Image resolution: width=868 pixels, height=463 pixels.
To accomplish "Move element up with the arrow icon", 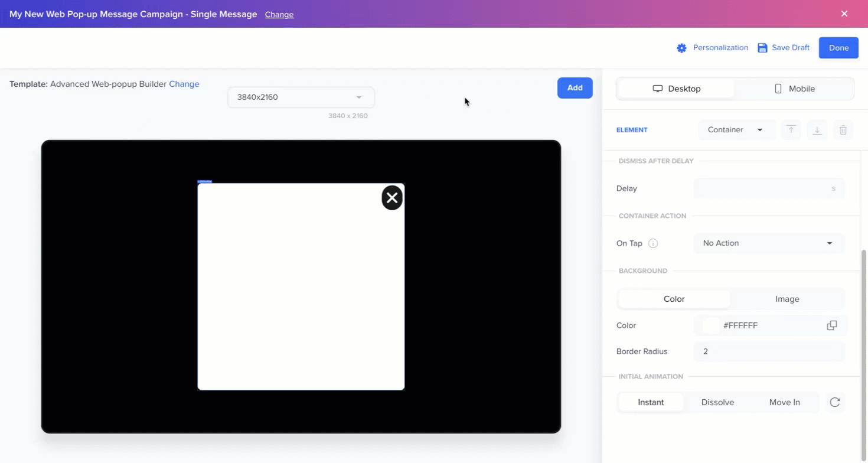I will pyautogui.click(x=791, y=130).
